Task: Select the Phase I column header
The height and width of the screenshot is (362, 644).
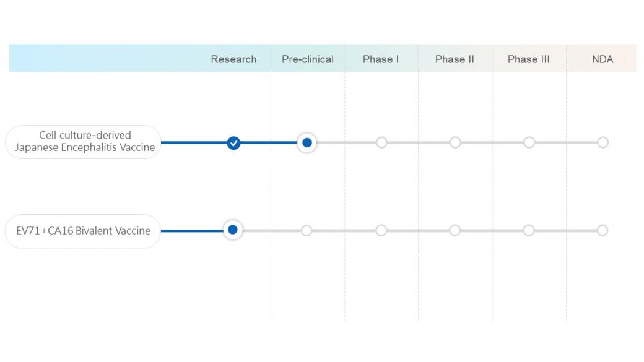Action: click(x=381, y=59)
